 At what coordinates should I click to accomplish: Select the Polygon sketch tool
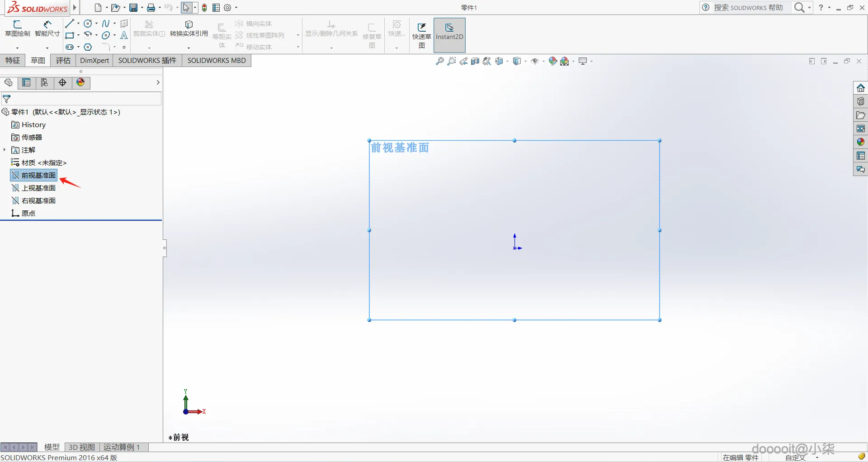pos(88,47)
